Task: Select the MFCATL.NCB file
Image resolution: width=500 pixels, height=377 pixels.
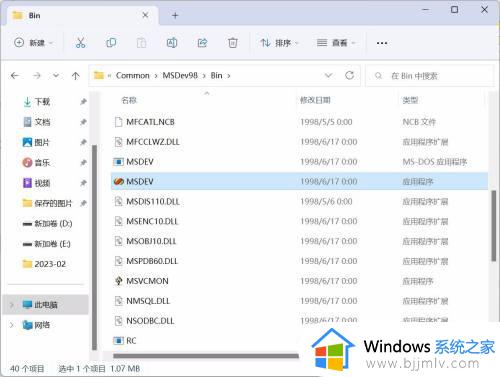Action: pyautogui.click(x=299, y=122)
